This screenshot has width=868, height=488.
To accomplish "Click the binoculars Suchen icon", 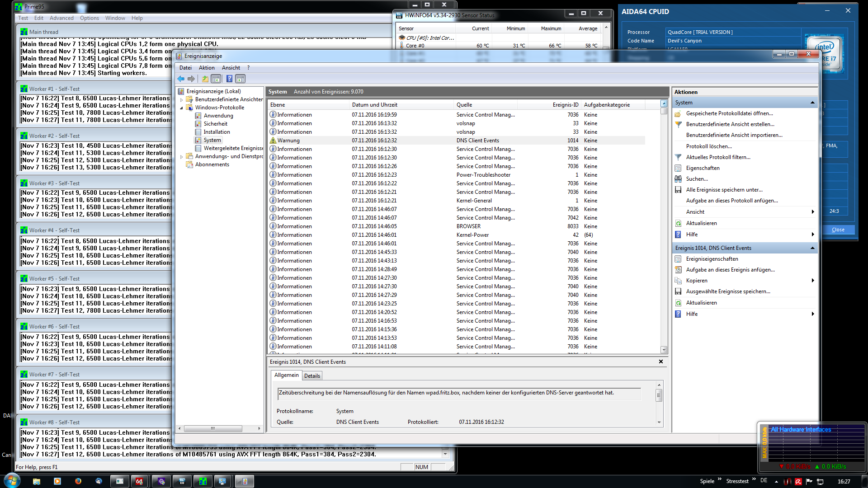I will (x=678, y=179).
